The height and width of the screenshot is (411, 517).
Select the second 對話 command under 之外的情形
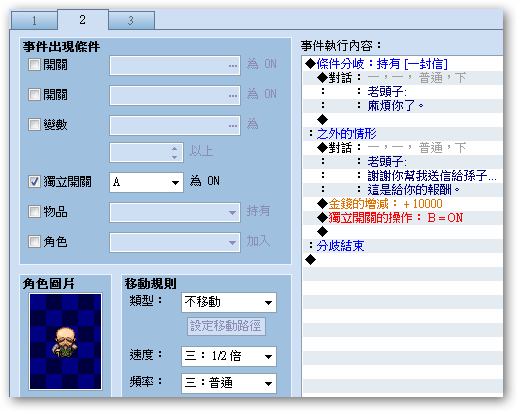(x=403, y=148)
